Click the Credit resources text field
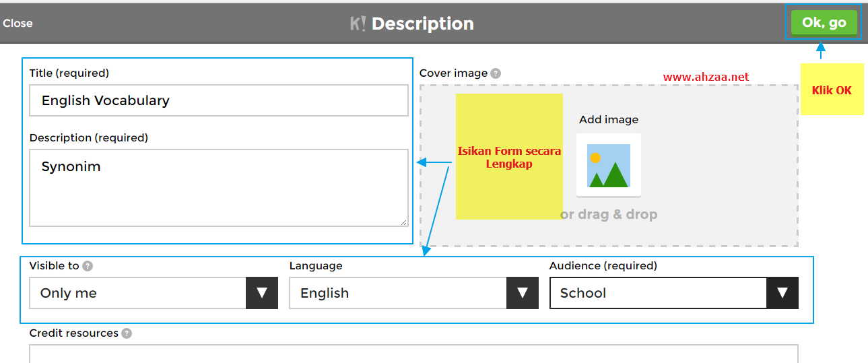The width and height of the screenshot is (868, 363). tap(413, 354)
